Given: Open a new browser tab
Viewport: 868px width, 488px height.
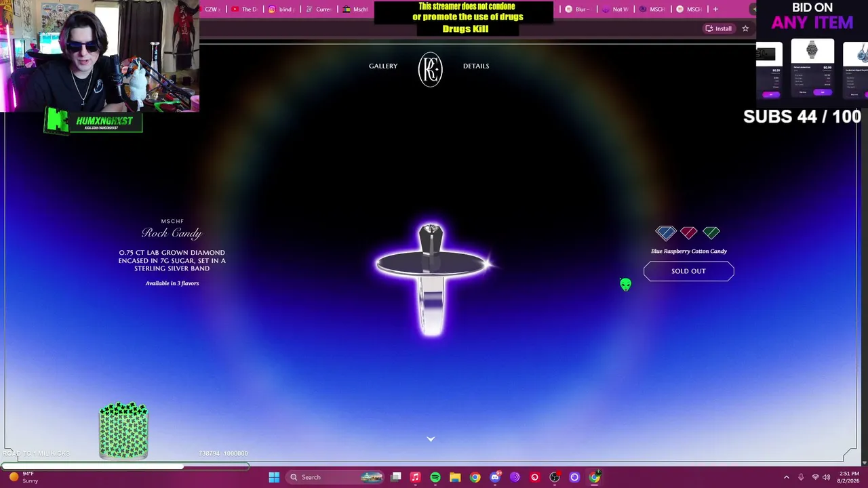Looking at the screenshot, I should click(715, 9).
